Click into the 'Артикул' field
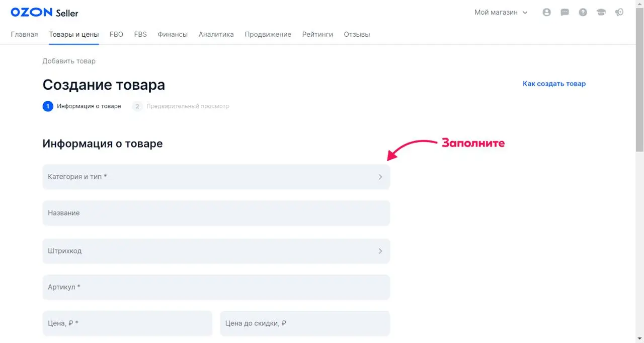The width and height of the screenshot is (644, 343). tap(216, 287)
